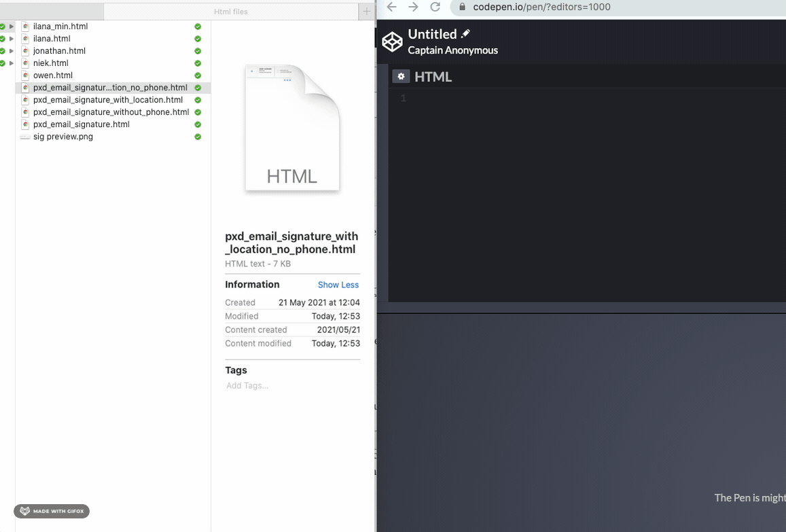This screenshot has height=532, width=786.
Task: Click the large HTML file preview icon
Action: (x=292, y=129)
